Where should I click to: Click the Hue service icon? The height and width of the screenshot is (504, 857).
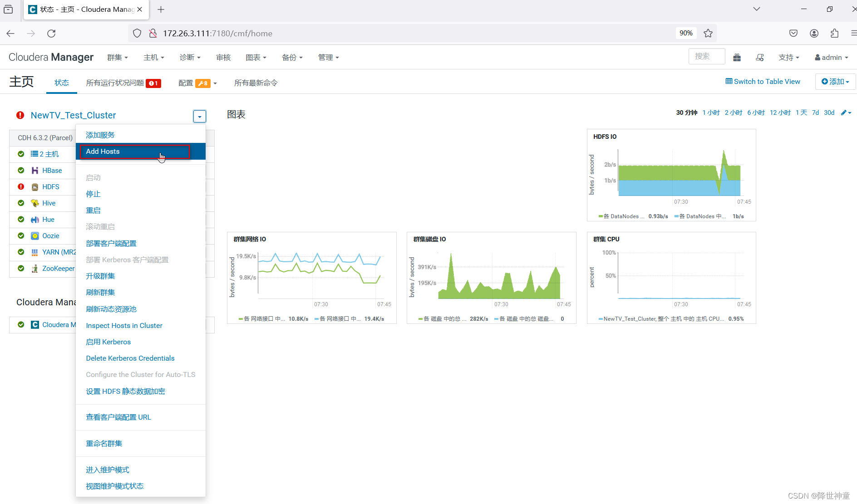(35, 220)
